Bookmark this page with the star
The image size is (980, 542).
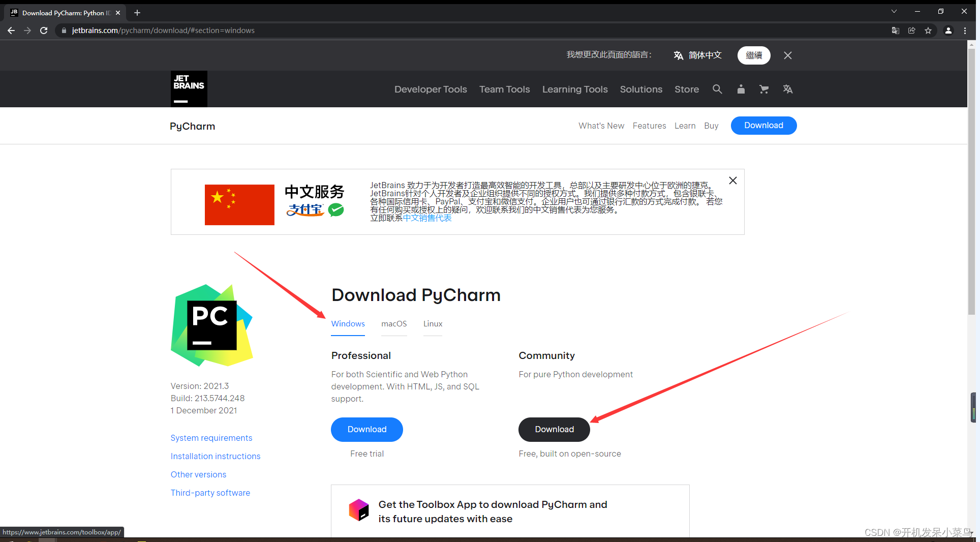pyautogui.click(x=928, y=31)
